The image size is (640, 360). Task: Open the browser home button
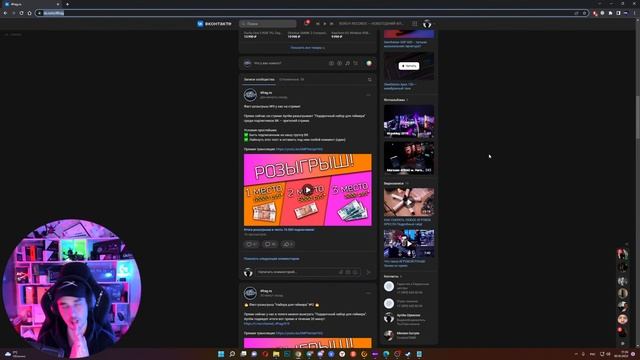(x=29, y=13)
